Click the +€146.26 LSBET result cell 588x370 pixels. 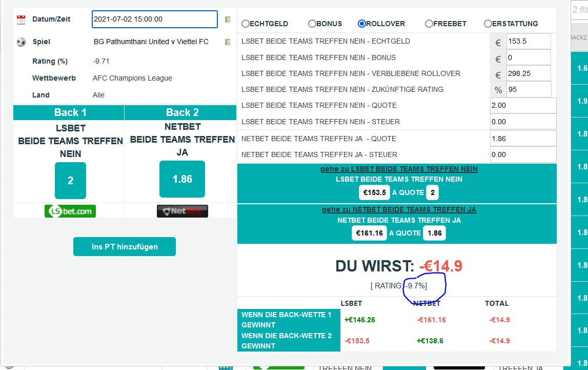(x=360, y=320)
